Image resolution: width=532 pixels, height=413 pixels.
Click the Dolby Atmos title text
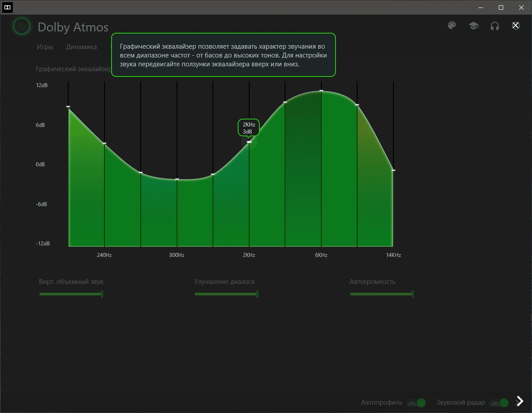73,27
